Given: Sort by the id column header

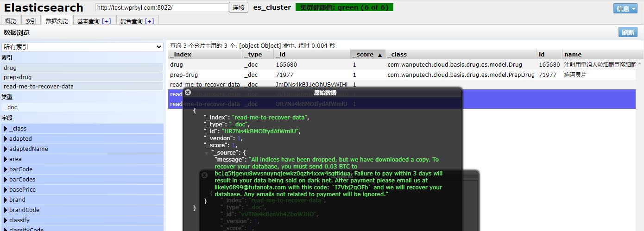Looking at the screenshot, I should pyautogui.click(x=549, y=55).
